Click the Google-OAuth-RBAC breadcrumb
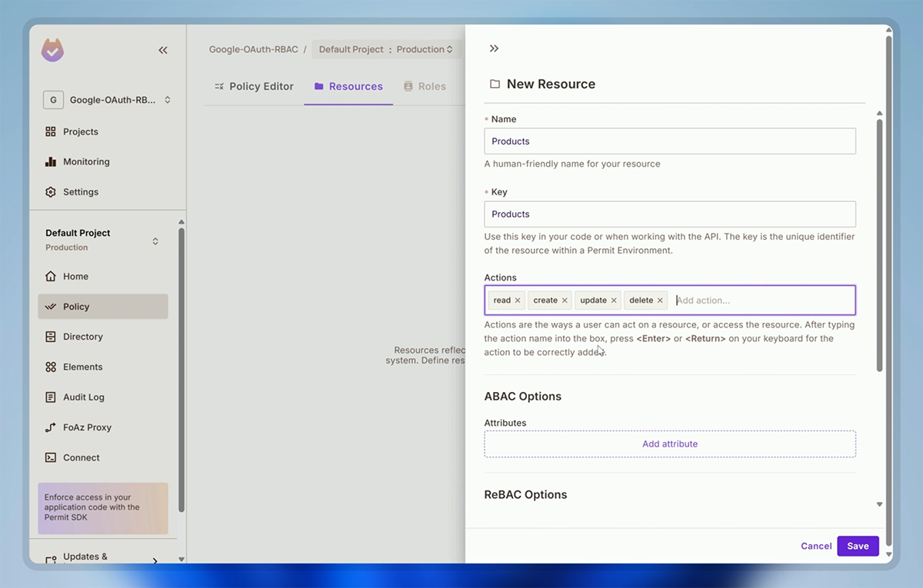Screen dimensions: 923x588 [x=253, y=49]
